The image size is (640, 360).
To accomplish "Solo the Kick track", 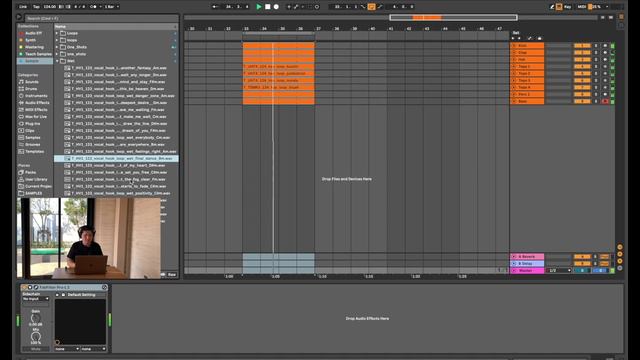I will 596,46.
